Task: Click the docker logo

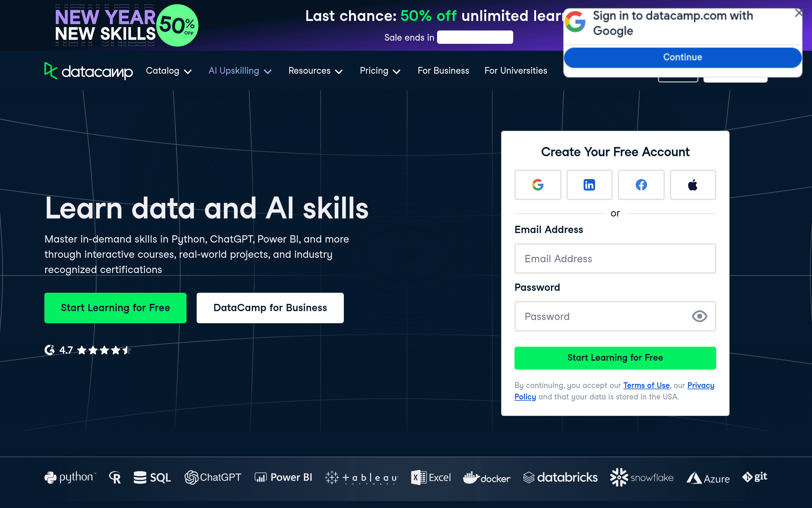Action: [487, 478]
